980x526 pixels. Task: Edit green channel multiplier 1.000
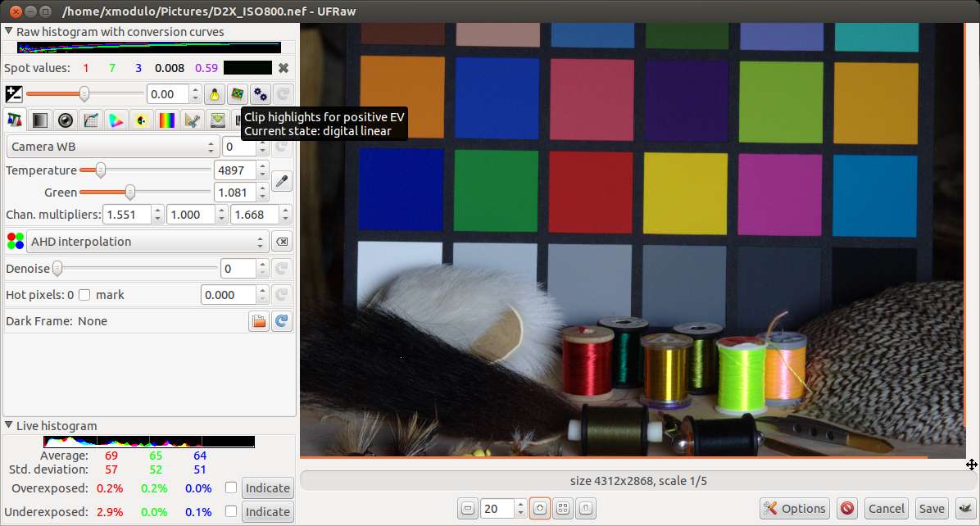point(191,215)
